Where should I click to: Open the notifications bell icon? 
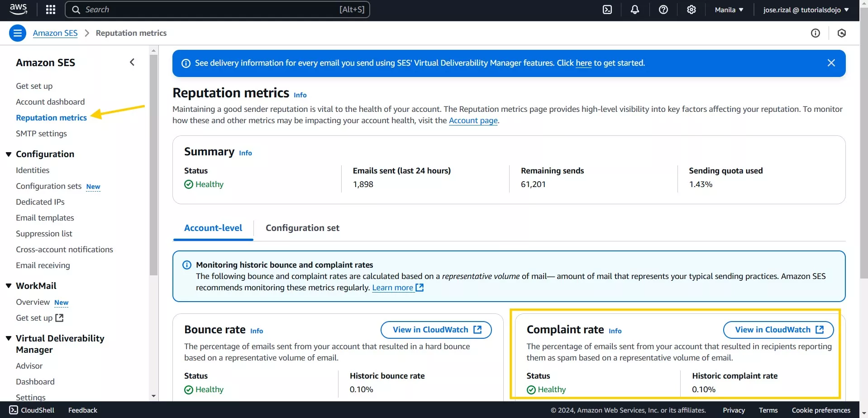tap(635, 10)
